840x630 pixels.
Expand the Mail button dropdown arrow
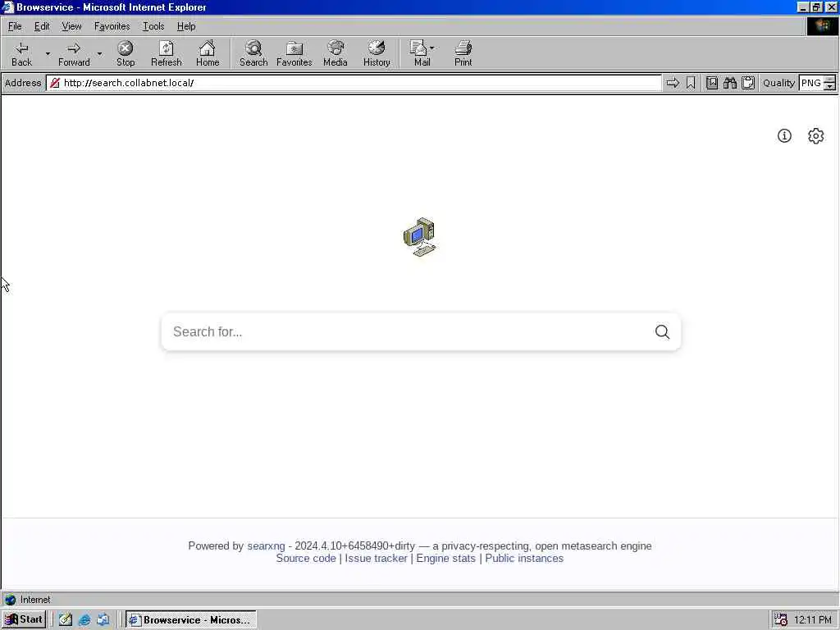pos(431,48)
